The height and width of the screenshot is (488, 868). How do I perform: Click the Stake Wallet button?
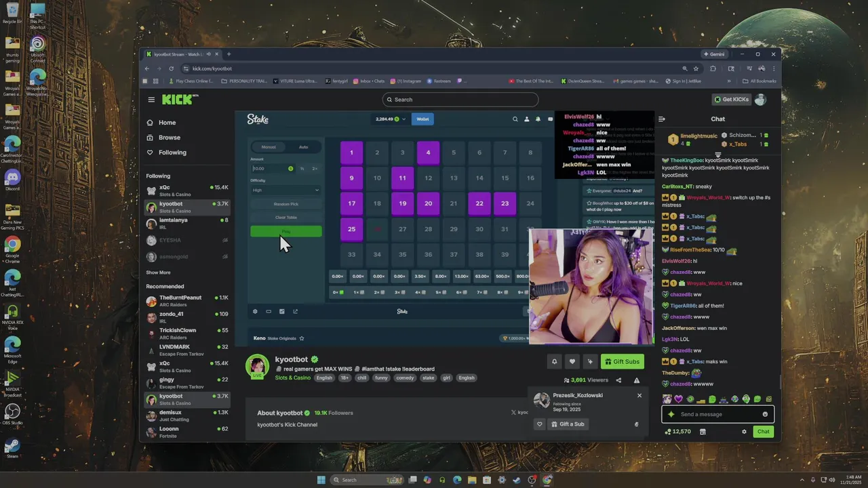coord(422,119)
